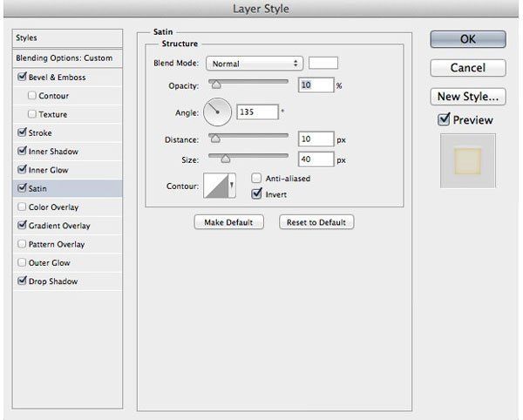
Task: Enable the Anti-aliased checkbox
Action: [256, 178]
